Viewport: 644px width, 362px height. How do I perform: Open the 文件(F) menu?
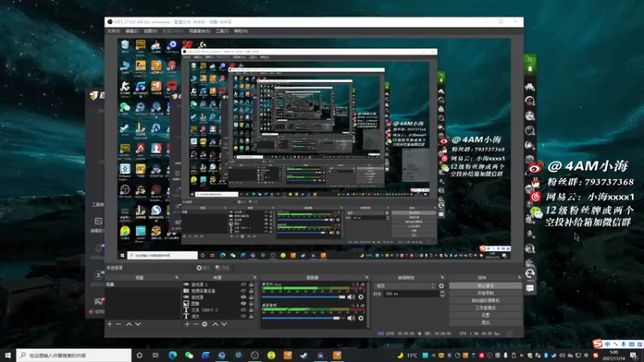(x=114, y=31)
